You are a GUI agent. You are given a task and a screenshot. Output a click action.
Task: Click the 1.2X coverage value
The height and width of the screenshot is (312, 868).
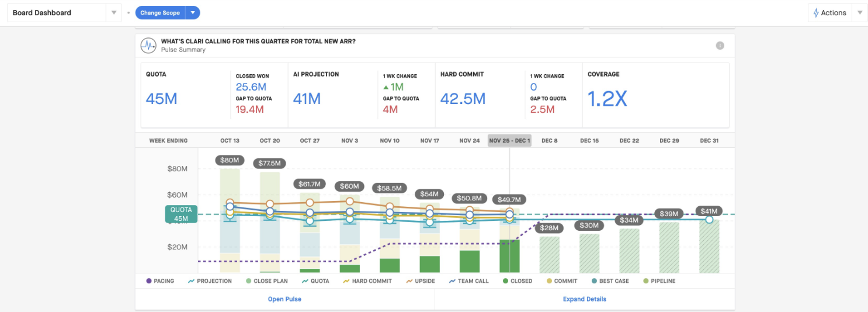607,99
